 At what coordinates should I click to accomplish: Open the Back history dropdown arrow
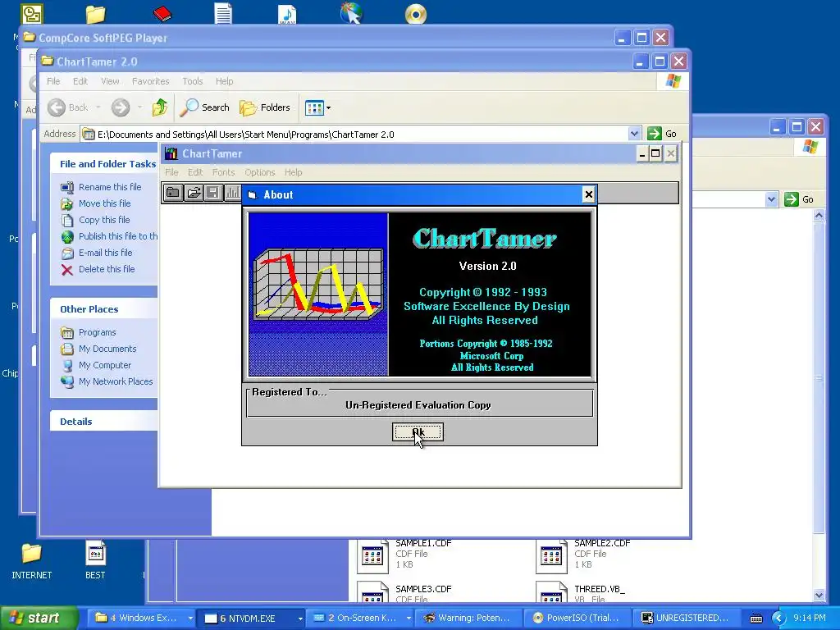98,107
